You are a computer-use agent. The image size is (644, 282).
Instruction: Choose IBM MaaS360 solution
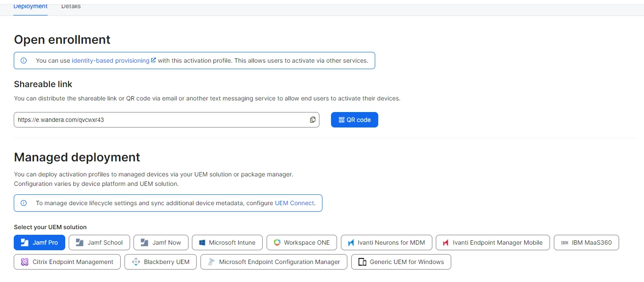(x=586, y=243)
